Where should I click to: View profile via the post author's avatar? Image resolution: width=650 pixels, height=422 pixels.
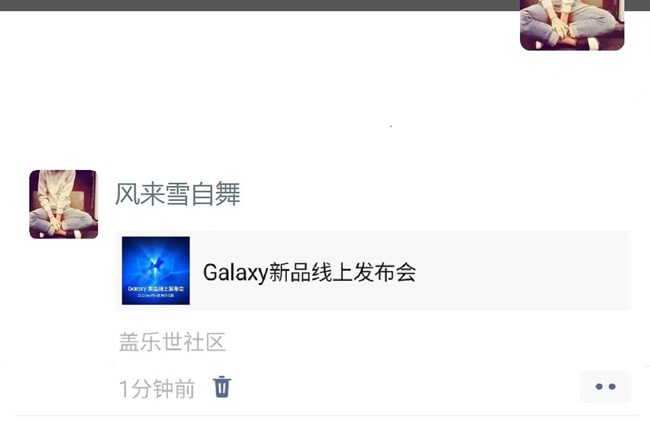pos(63,204)
